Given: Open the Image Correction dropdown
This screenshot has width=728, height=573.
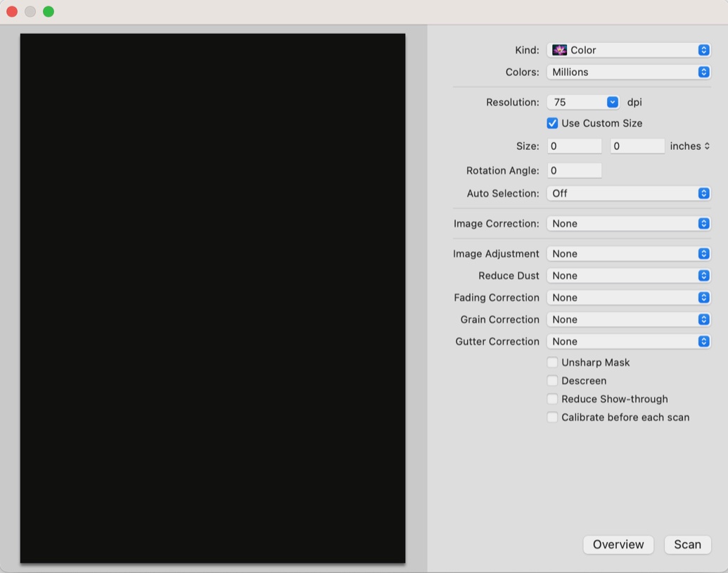Looking at the screenshot, I should [x=629, y=224].
